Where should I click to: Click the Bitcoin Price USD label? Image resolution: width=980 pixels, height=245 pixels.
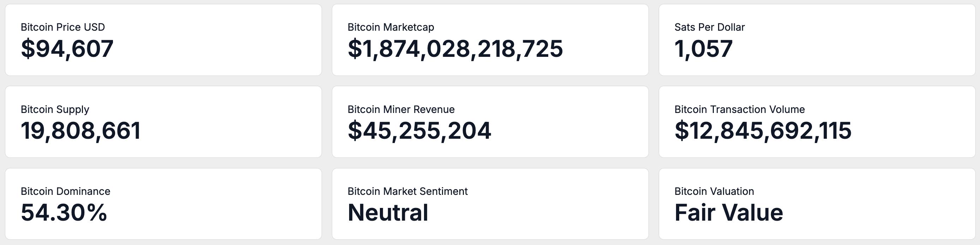pyautogui.click(x=63, y=28)
